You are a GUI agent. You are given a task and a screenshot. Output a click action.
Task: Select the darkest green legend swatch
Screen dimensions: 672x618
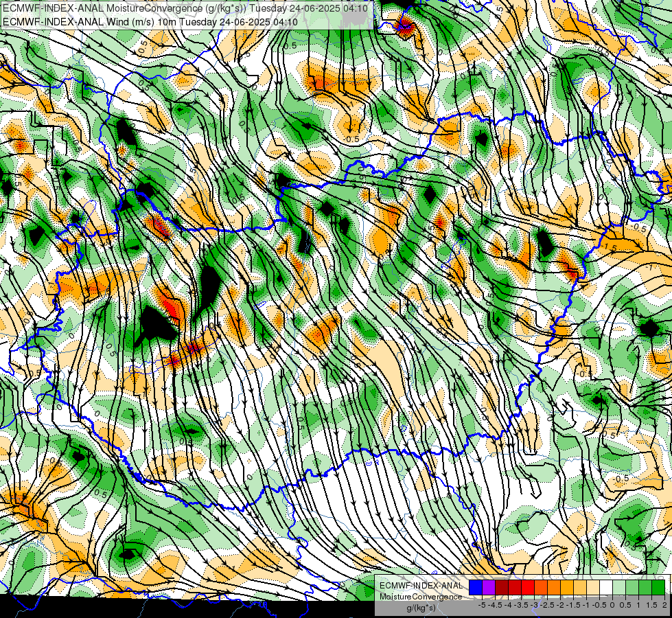658,587
